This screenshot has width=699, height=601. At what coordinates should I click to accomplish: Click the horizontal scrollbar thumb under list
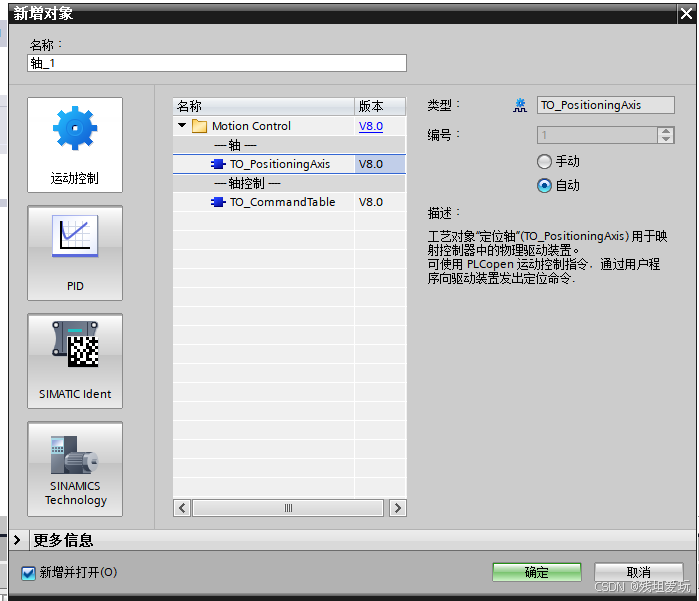tap(288, 508)
